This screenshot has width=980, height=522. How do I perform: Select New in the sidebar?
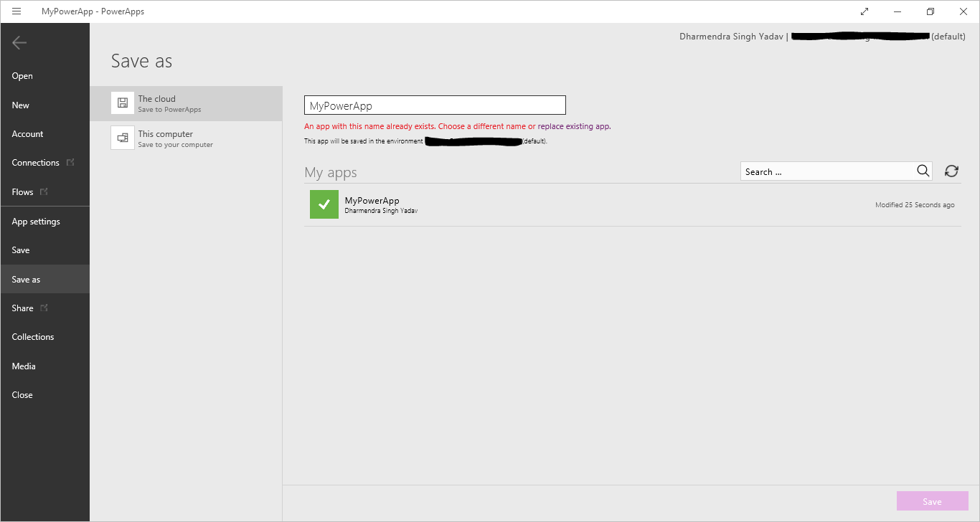(44, 105)
